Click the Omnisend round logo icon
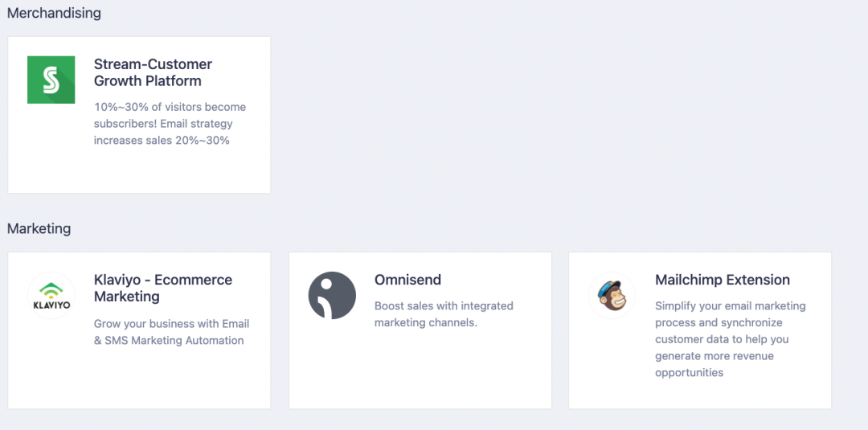 pos(332,296)
